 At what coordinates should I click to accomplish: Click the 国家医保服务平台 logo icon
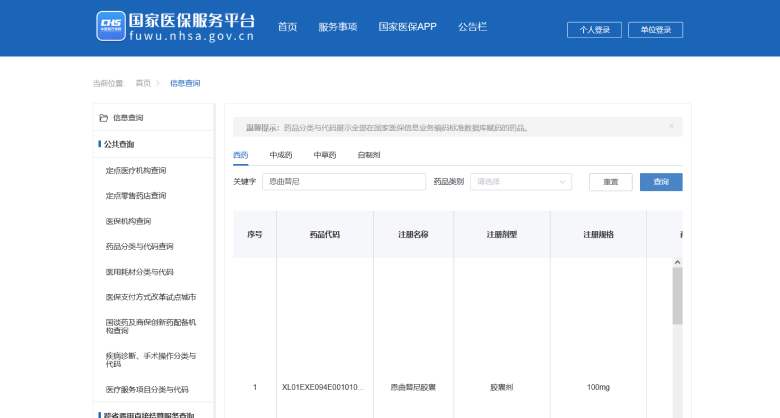click(x=111, y=27)
